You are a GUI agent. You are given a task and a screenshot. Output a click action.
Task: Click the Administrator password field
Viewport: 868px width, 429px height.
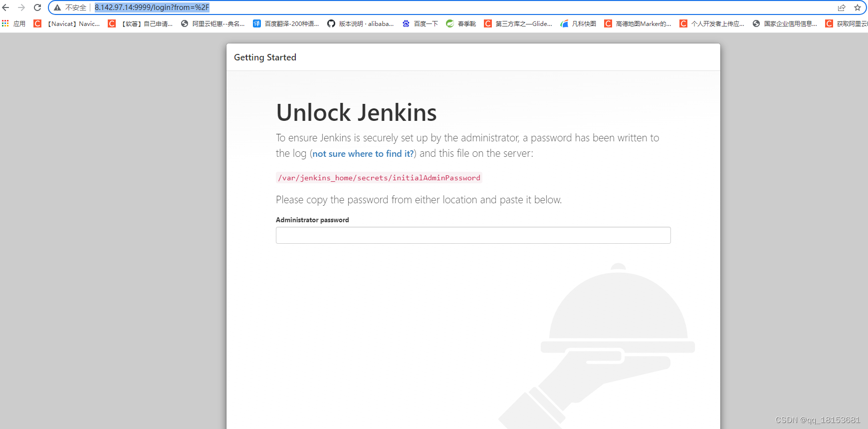pos(473,235)
